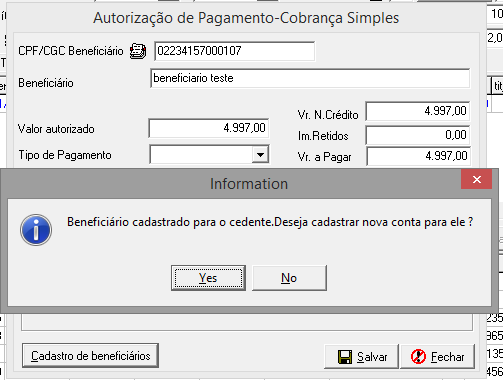This screenshot has height=380, width=503.
Task: Click the Yes button in Information dialog
Action: click(x=208, y=278)
